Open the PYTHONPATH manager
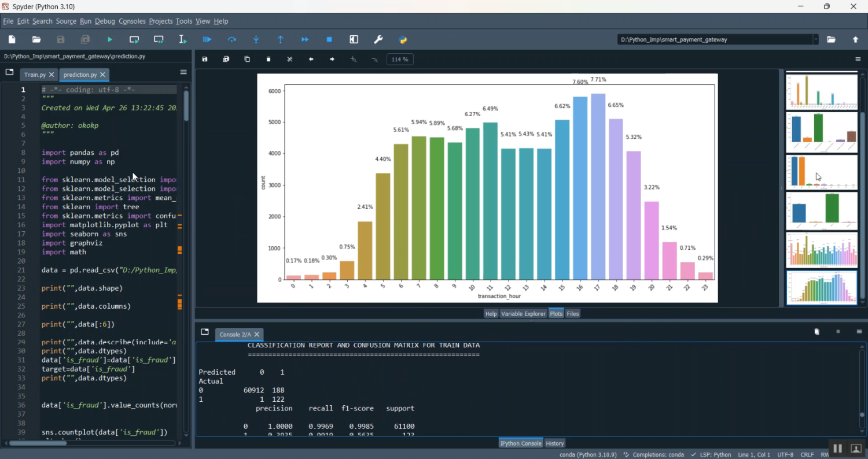 (x=403, y=39)
